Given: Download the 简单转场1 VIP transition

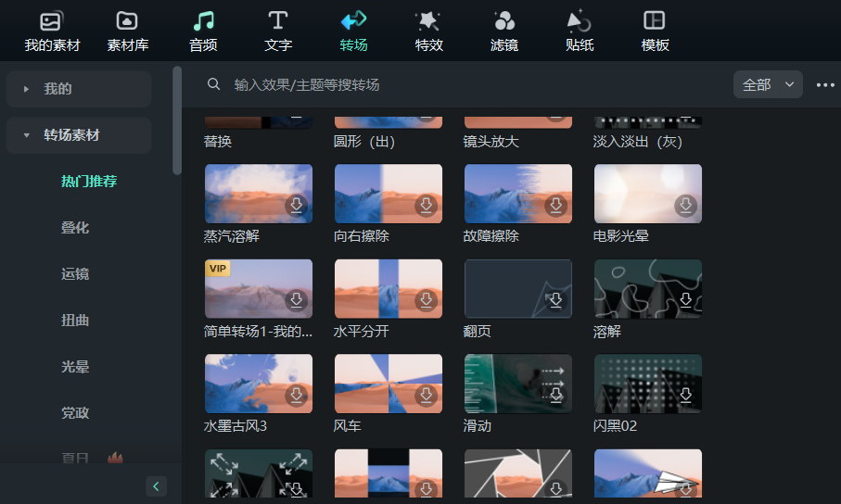Looking at the screenshot, I should 296,300.
